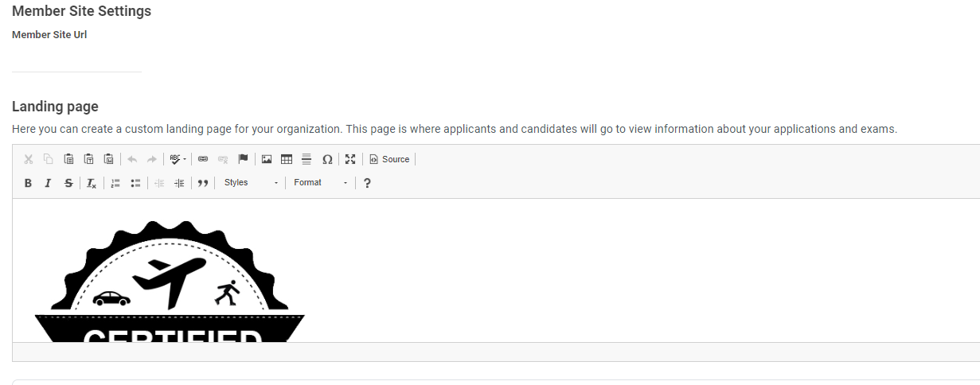Select the Certified badge image in editor
This screenshot has height=385, width=980.
(170, 281)
